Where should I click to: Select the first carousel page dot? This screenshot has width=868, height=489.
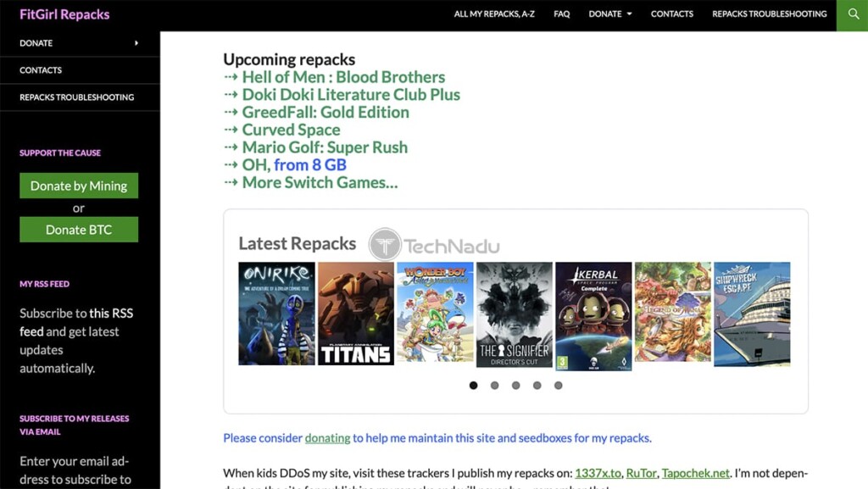[x=473, y=386]
